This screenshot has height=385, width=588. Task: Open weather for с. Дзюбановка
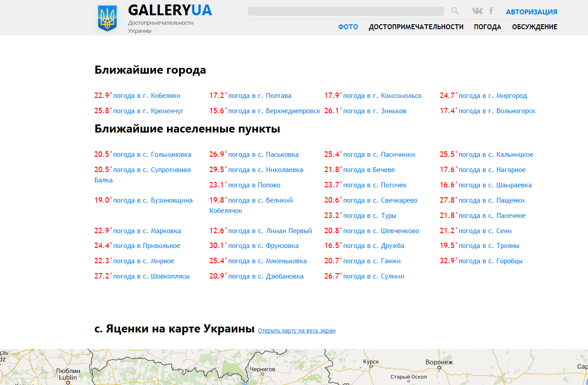click(x=266, y=276)
